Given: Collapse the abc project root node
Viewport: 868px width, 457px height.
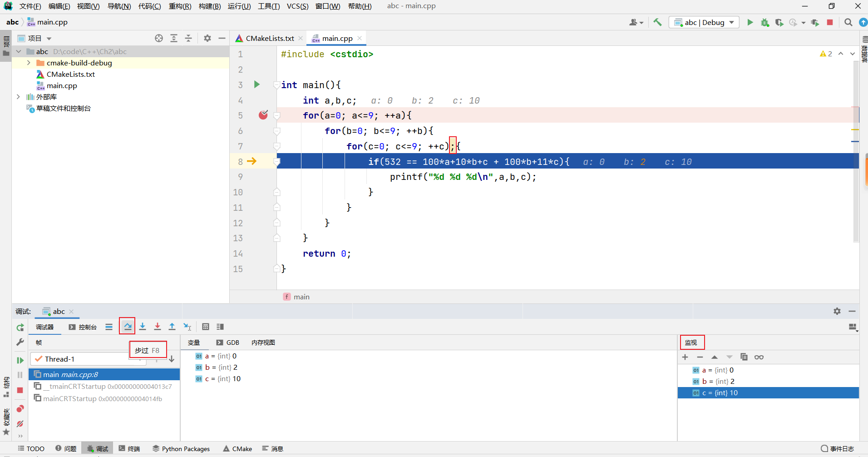Looking at the screenshot, I should click(19, 51).
